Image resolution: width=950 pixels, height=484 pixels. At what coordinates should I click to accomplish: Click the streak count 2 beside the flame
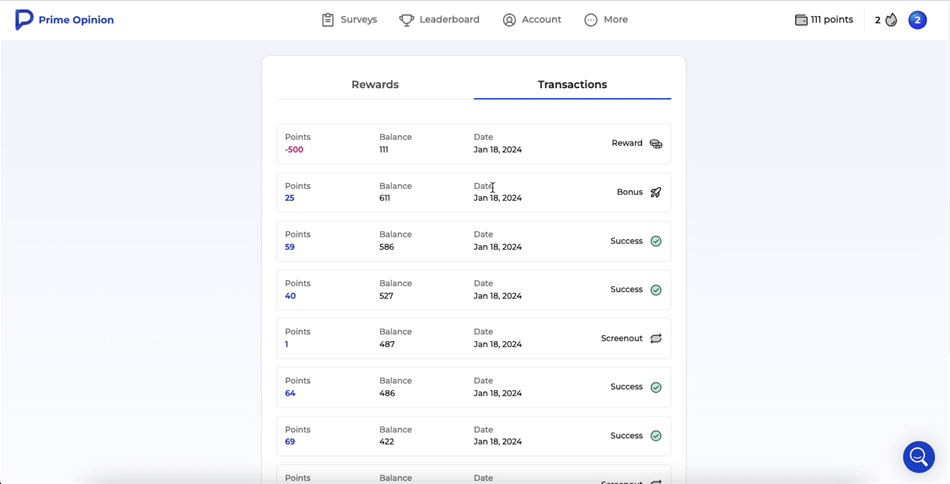[x=878, y=20]
